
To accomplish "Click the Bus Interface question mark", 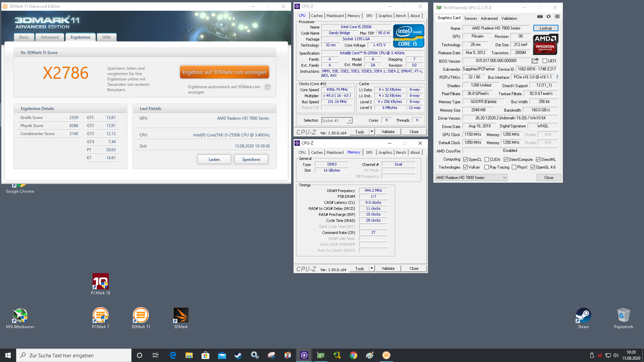I will (x=557, y=77).
